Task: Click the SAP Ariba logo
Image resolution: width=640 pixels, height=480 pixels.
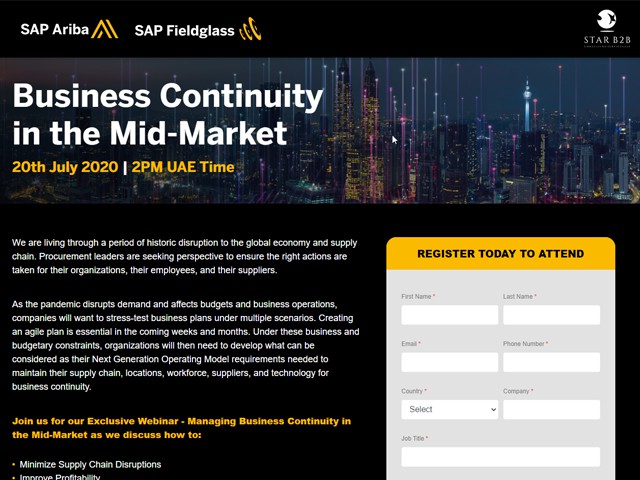Action: [x=69, y=29]
